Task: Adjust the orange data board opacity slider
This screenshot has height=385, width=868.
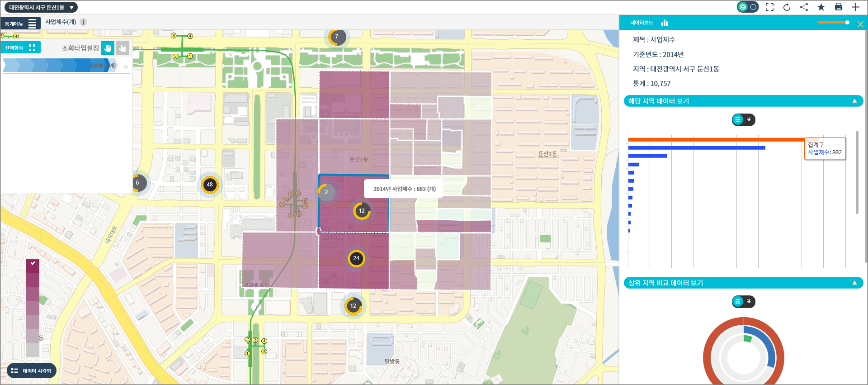Action: point(847,23)
